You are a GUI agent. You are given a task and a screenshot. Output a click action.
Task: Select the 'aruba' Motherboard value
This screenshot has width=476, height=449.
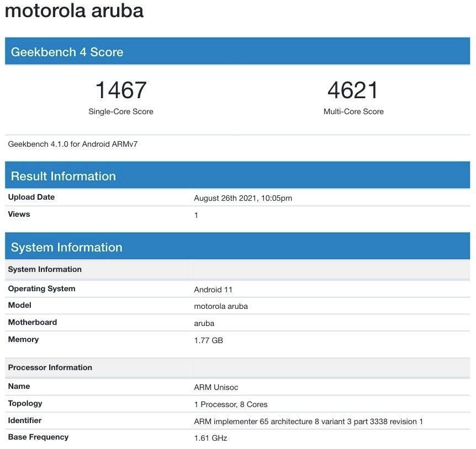tap(204, 323)
